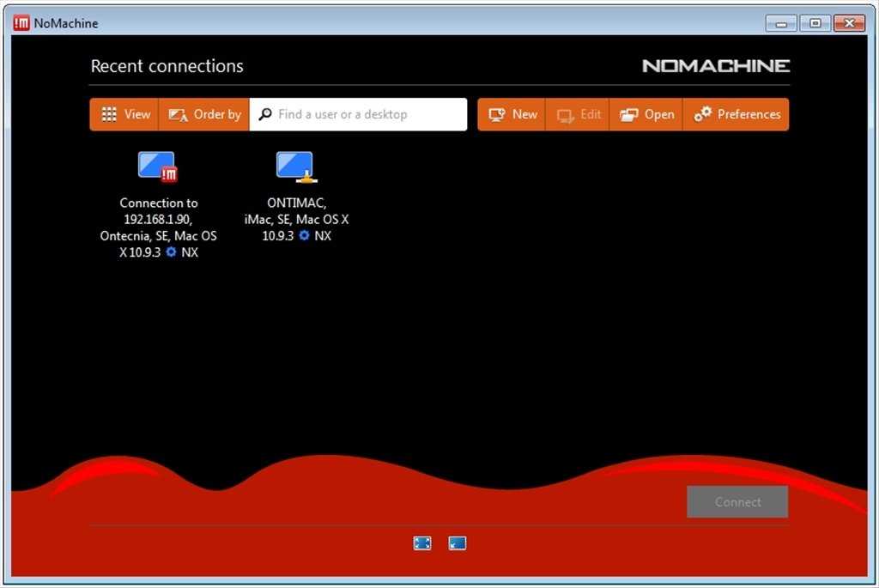This screenshot has width=879, height=588.
Task: Minimize the NoMachine window
Action: [x=781, y=23]
